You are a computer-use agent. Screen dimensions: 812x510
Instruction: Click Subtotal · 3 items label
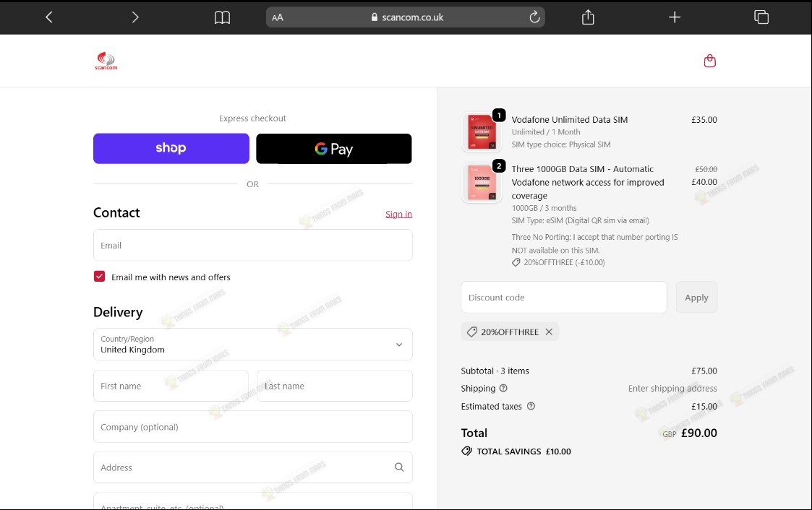pos(495,371)
